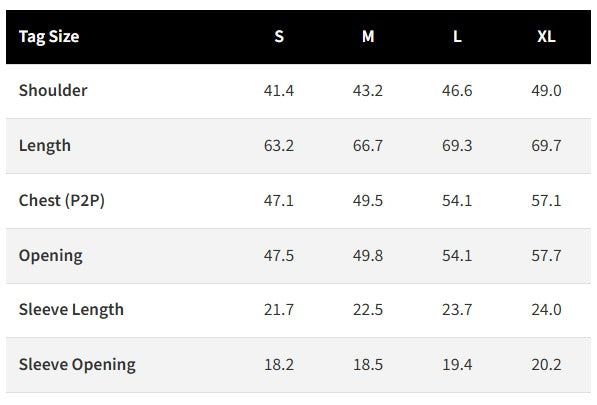Click Sleeve Opening value 20.2 for XL
This screenshot has width=597, height=405.
(546, 365)
